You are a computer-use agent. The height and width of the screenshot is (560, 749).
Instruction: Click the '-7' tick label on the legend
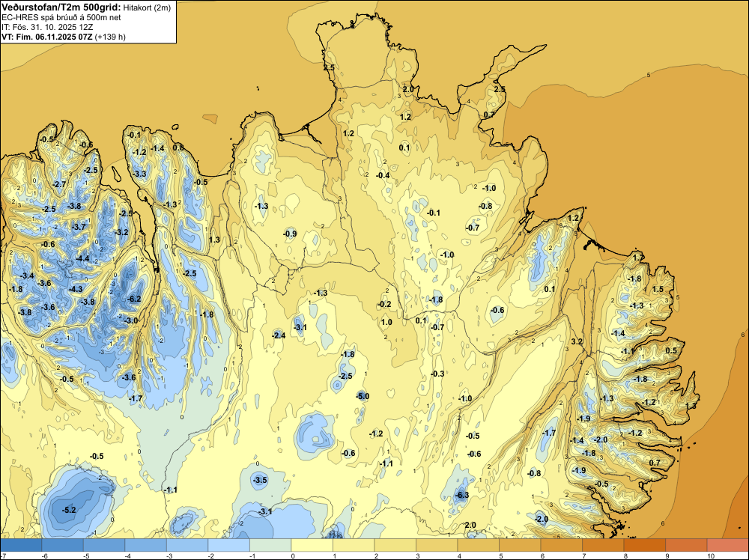pos(3,556)
